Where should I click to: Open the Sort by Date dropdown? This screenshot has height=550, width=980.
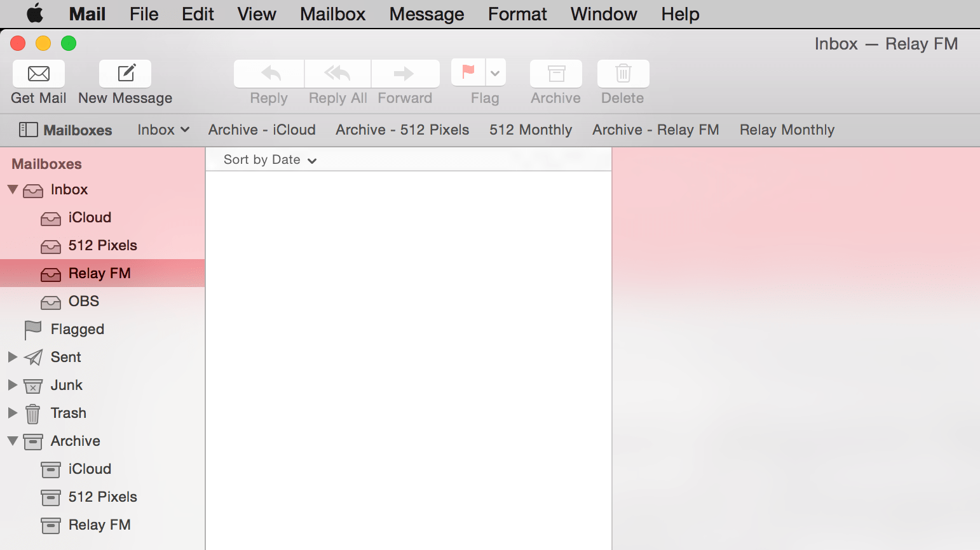[x=270, y=160]
